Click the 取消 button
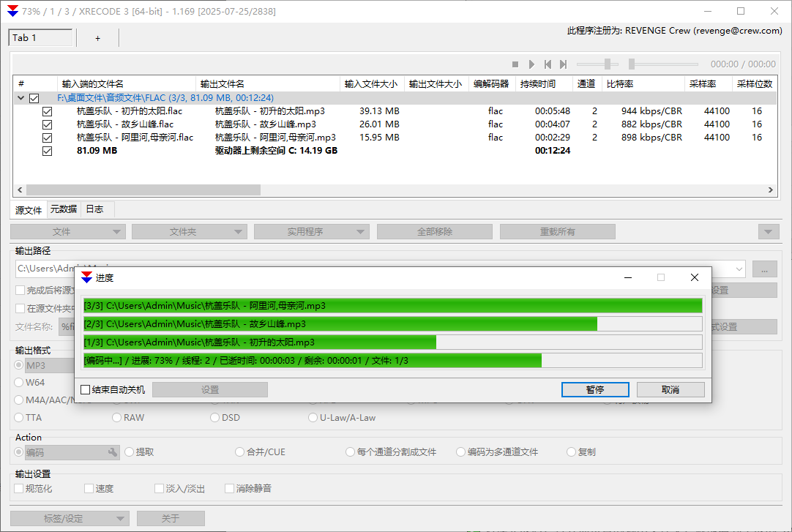This screenshot has height=532, width=792. 670,389
